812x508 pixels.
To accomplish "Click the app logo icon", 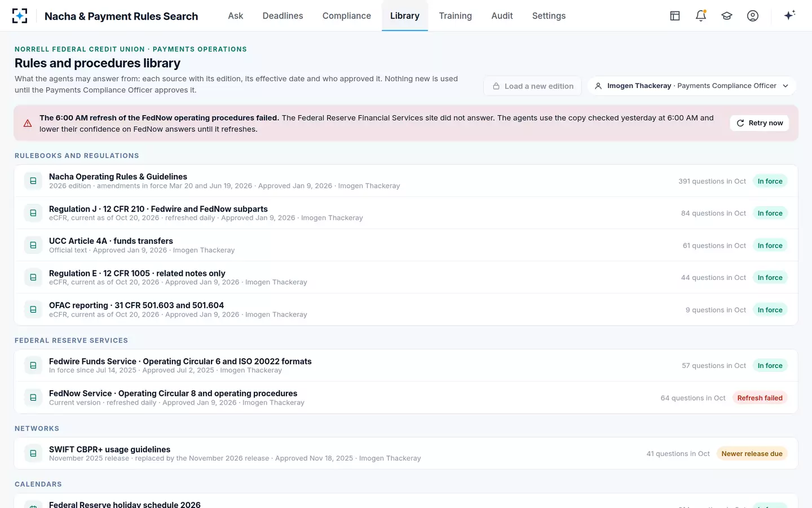I will pyautogui.click(x=20, y=16).
